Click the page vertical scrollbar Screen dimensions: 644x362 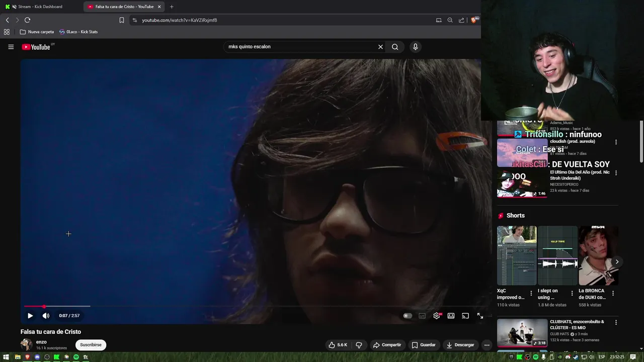tap(641, 142)
